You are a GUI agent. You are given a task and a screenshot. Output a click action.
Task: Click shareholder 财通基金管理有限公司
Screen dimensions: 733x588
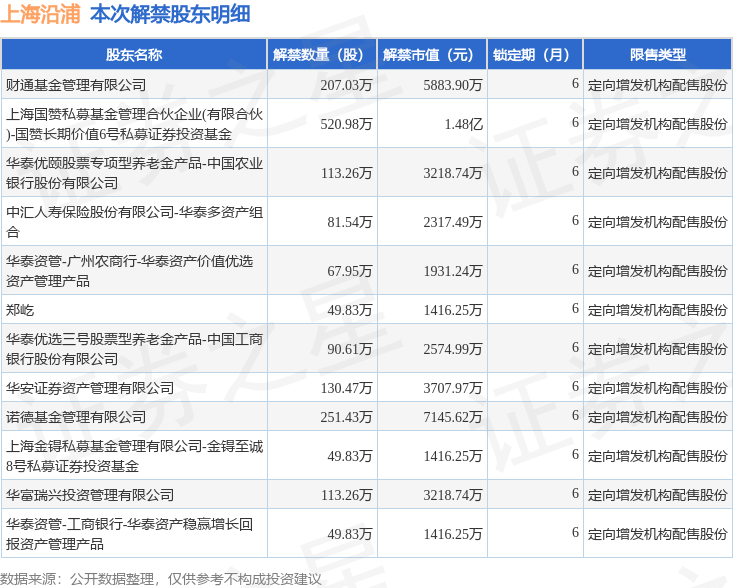point(76,85)
